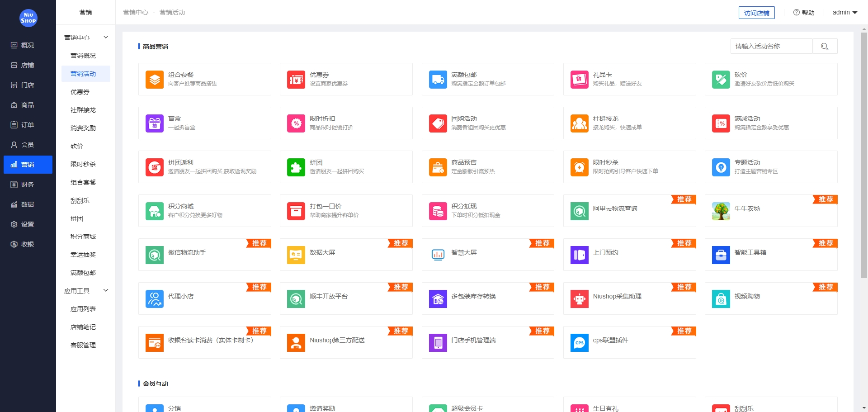Open the 牛牛农场 tree icon
This screenshot has width=868, height=412.
coord(721,211)
